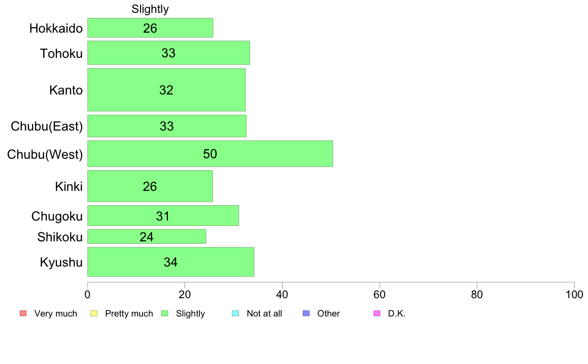Select the Chugoku bar labeled 31

163,216
